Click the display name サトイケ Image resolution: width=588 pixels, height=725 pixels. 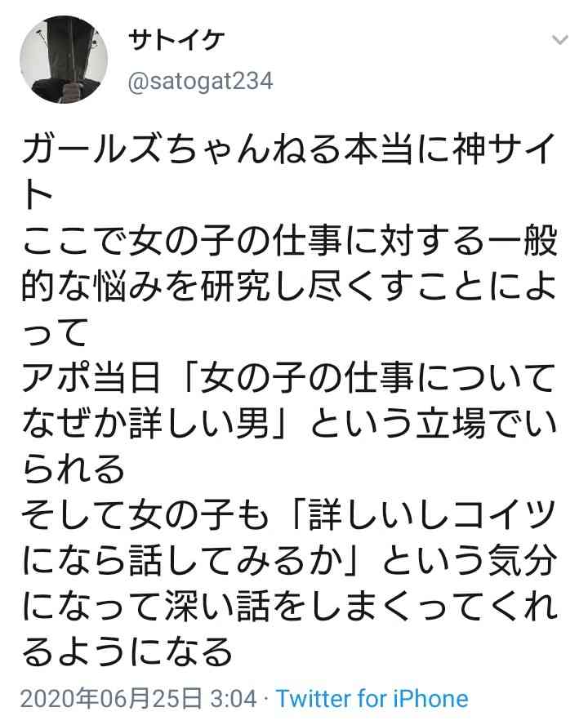click(x=176, y=40)
